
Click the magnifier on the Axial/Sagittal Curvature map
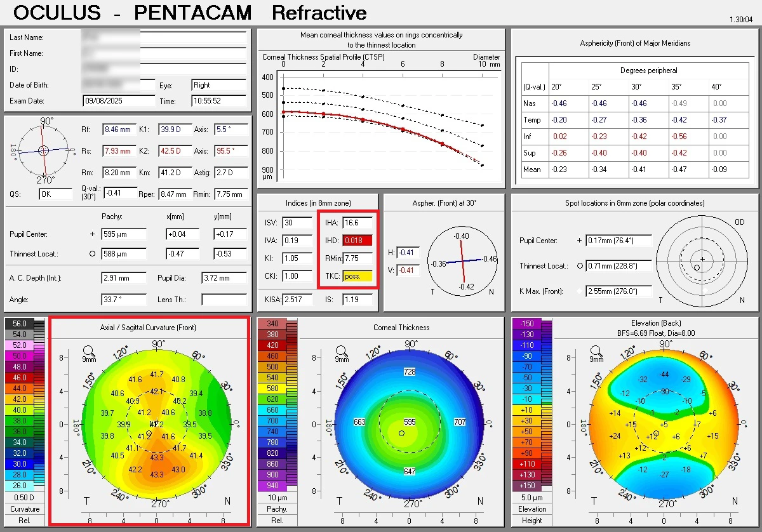point(90,350)
